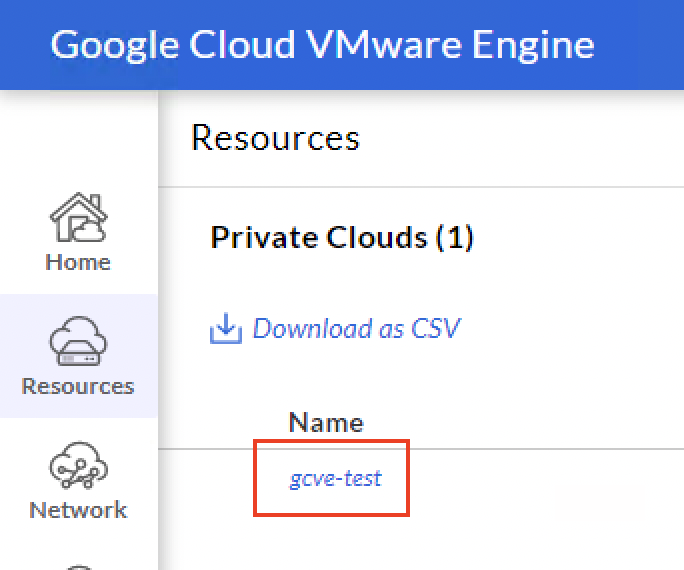Image resolution: width=684 pixels, height=570 pixels.
Task: Click the download arrow icon beside CSV
Action: pyautogui.click(x=226, y=329)
